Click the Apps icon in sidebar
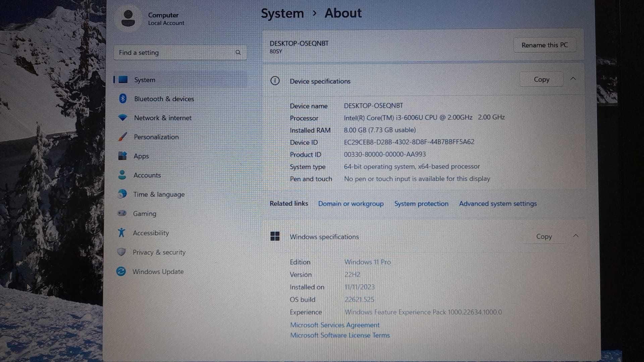Viewport: 644px width, 362px height. [122, 156]
